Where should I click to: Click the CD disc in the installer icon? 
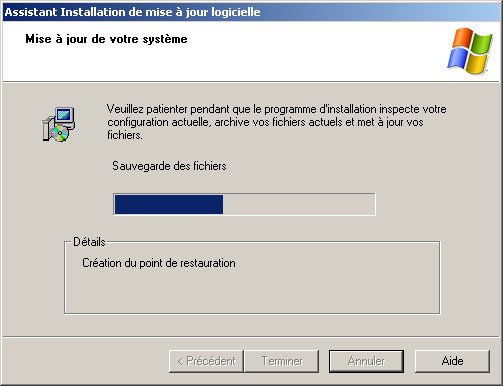(59, 134)
